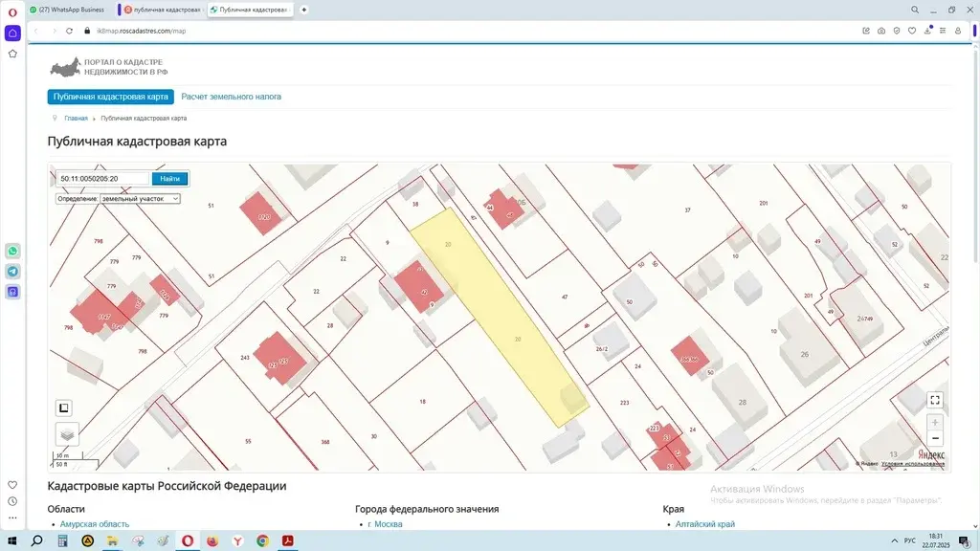Zoom in the map with plus button
The height and width of the screenshot is (551, 980).
point(935,422)
